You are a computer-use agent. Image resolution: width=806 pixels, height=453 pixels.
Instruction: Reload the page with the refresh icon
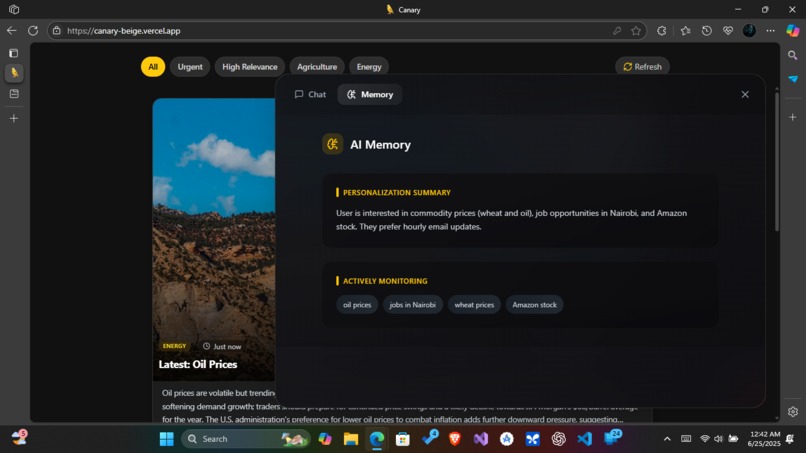coord(33,31)
